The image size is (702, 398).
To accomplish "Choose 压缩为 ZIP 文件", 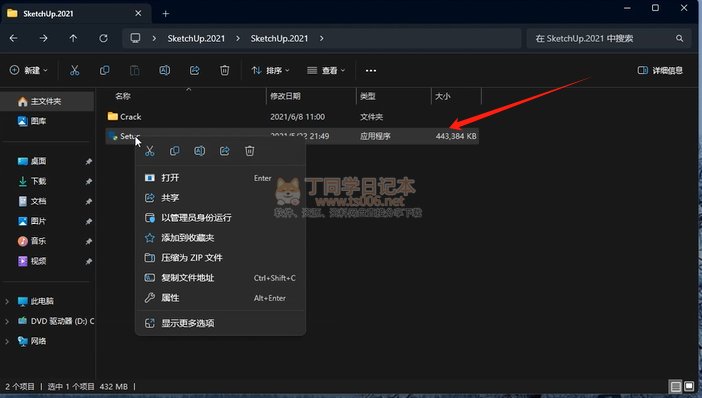I will 220,257.
